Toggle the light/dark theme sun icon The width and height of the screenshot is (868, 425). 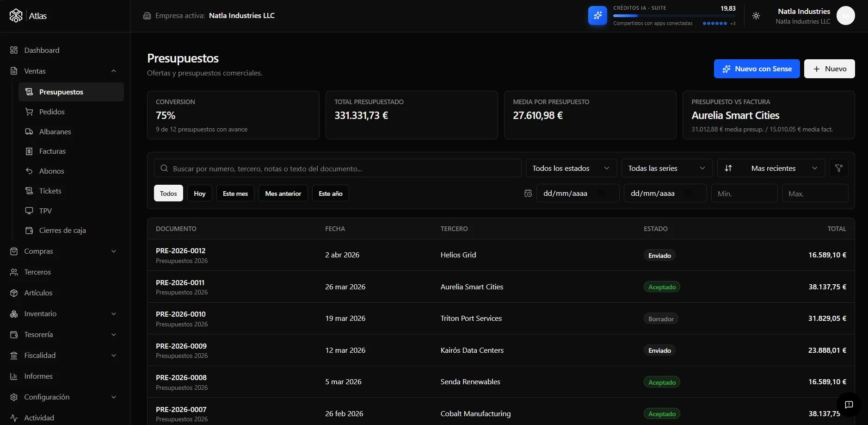point(756,16)
